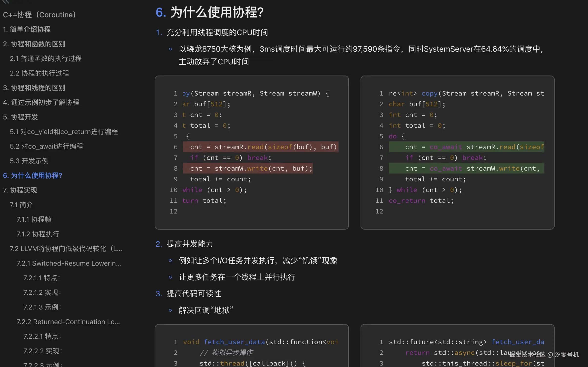Go to 7.2 LLVM将协程向低级代码转化 entry
588x367 pixels.
(66, 249)
